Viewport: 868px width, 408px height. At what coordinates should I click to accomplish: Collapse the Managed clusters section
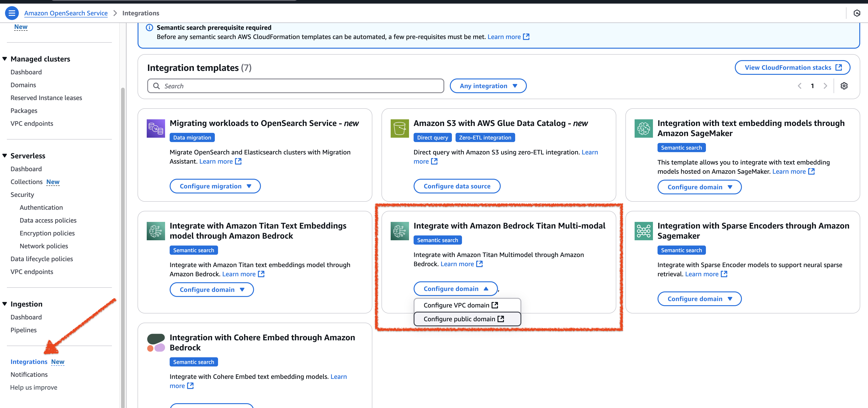(x=4, y=58)
